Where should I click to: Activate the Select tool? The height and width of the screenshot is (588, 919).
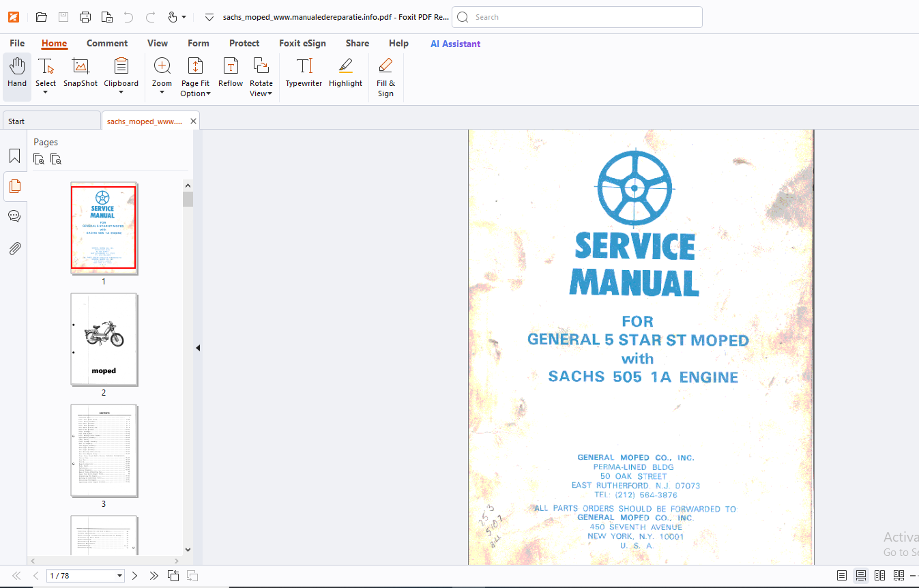[x=46, y=67]
